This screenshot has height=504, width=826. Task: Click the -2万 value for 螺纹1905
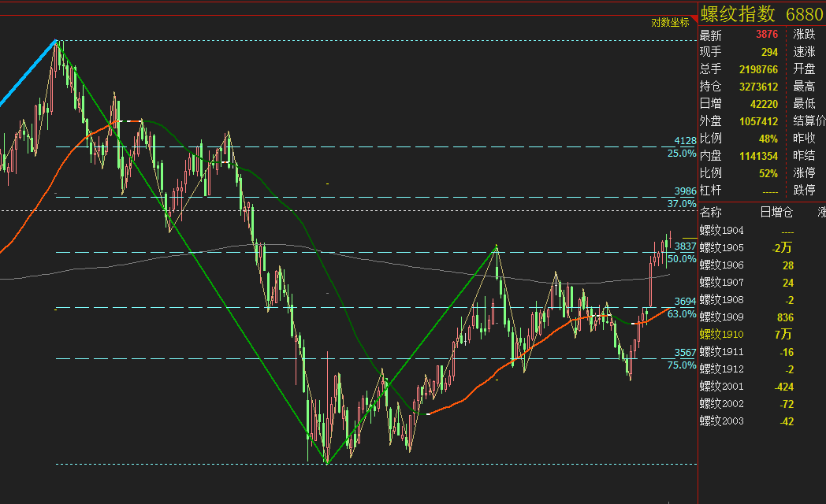[782, 248]
